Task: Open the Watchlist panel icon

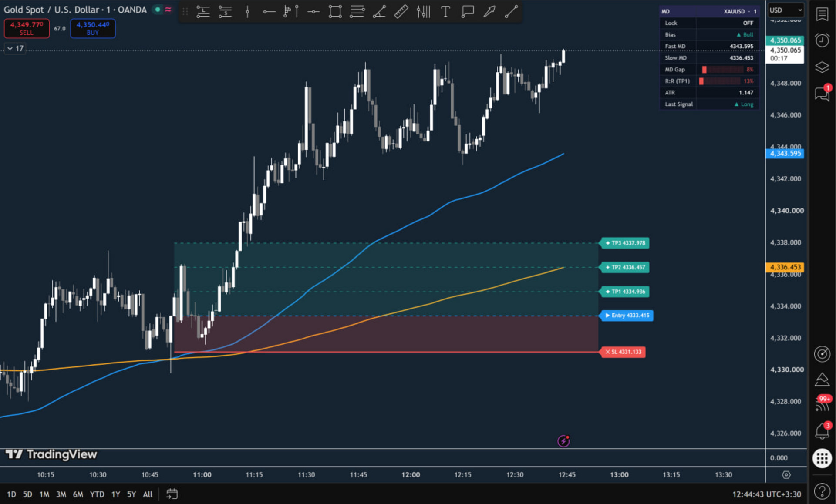Action: coord(822,14)
